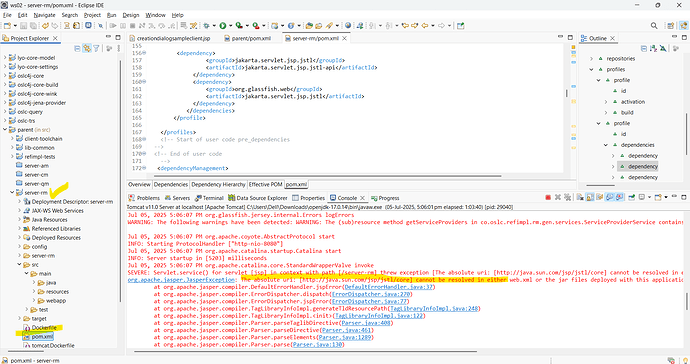Toggle Sort button in Outline toolbar

coord(653,48)
